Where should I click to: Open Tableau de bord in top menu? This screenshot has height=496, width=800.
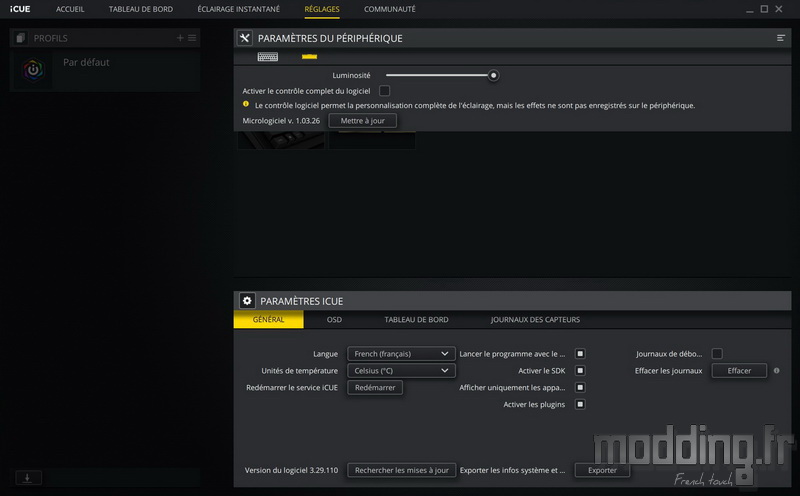[141, 9]
